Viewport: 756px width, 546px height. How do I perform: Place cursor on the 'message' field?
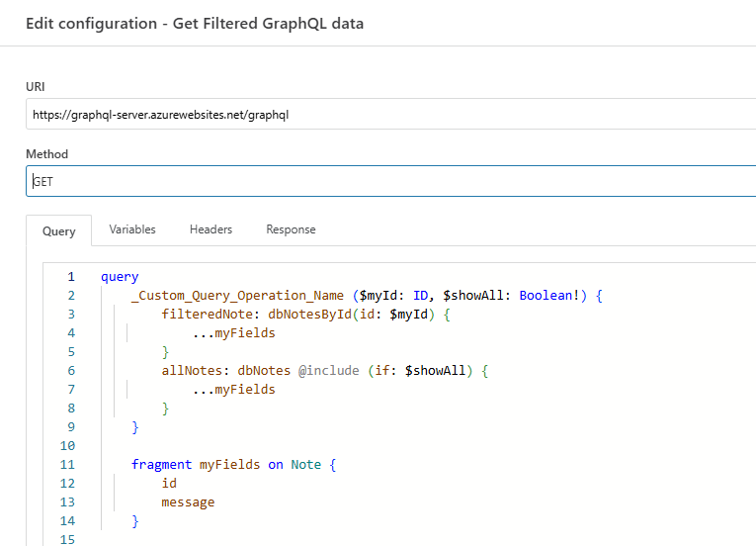188,502
